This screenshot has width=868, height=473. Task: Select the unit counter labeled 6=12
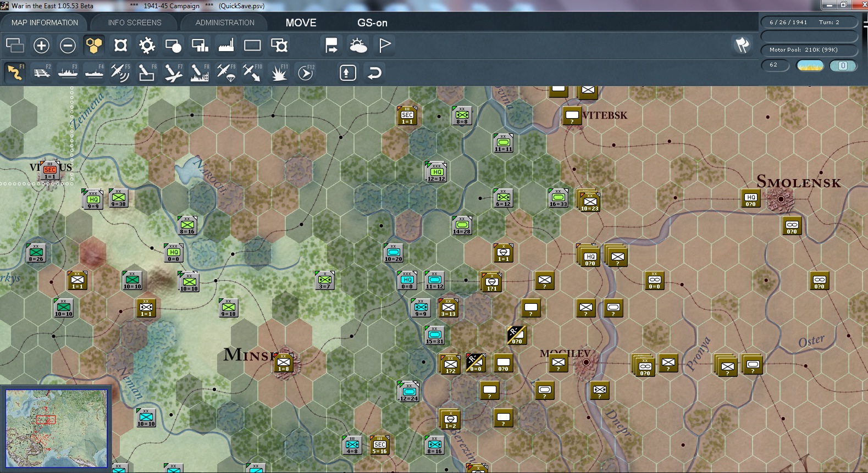click(x=504, y=199)
